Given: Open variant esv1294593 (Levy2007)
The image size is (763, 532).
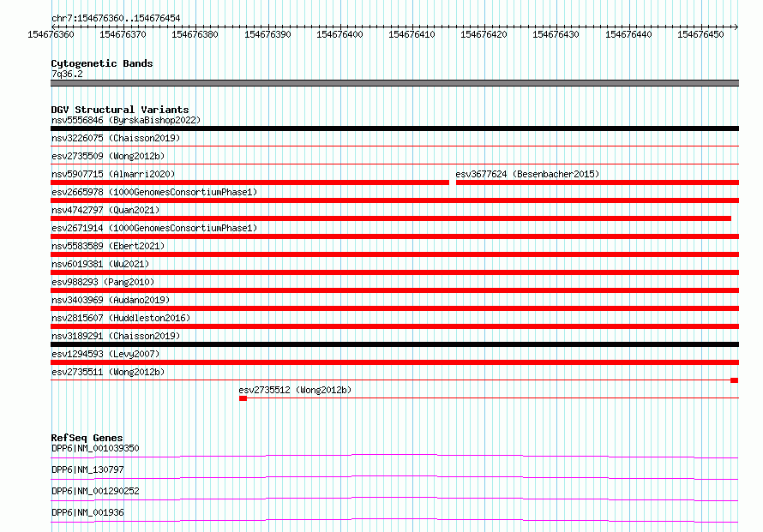Looking at the screenshot, I should pyautogui.click(x=105, y=354).
